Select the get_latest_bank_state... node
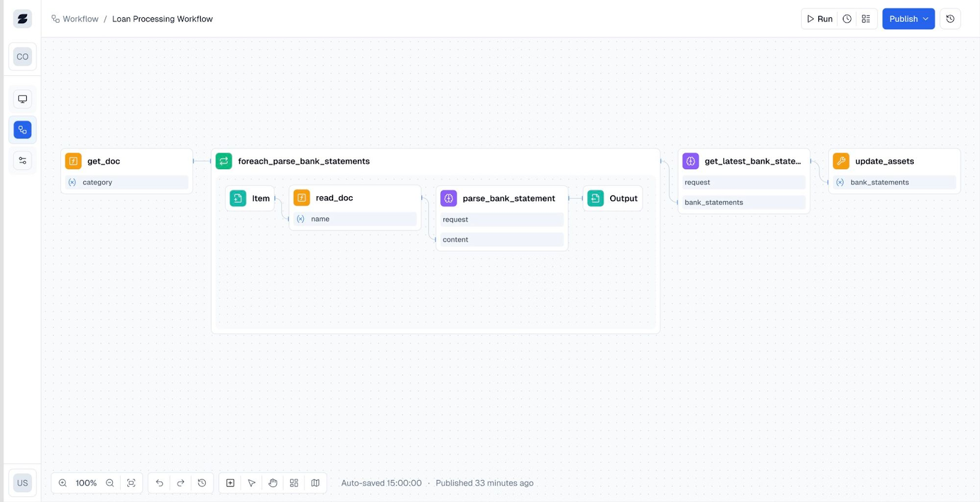 pyautogui.click(x=744, y=181)
